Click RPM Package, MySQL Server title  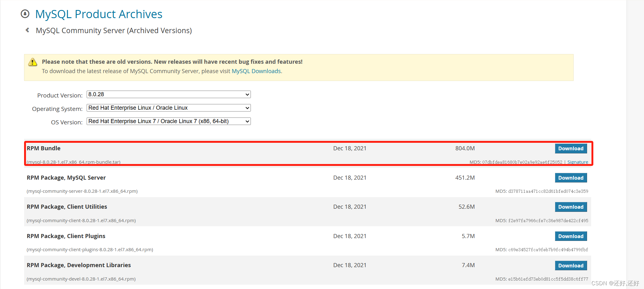(66, 178)
